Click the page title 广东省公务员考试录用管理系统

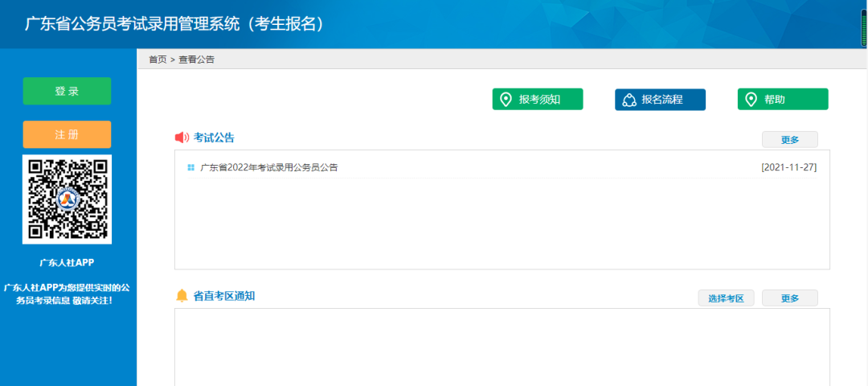coord(174,24)
